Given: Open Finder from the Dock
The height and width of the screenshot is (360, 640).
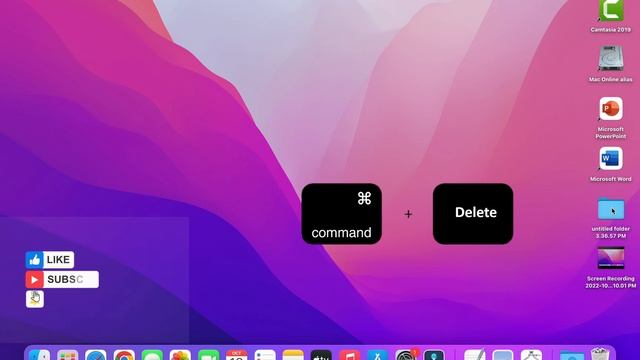Looking at the screenshot, I should point(40,355).
